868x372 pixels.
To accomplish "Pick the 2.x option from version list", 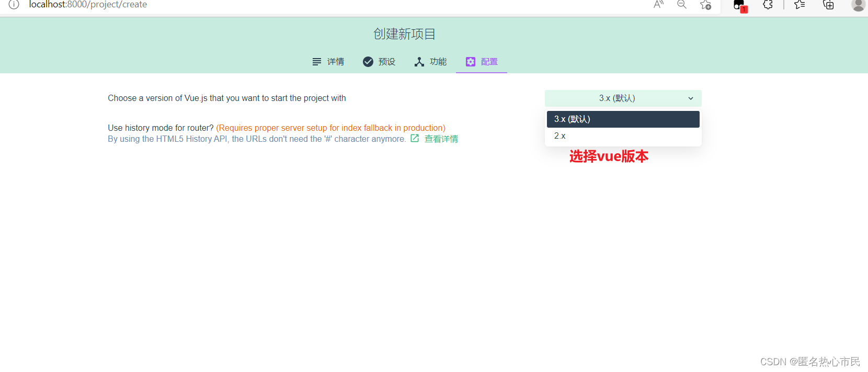I will (x=623, y=136).
